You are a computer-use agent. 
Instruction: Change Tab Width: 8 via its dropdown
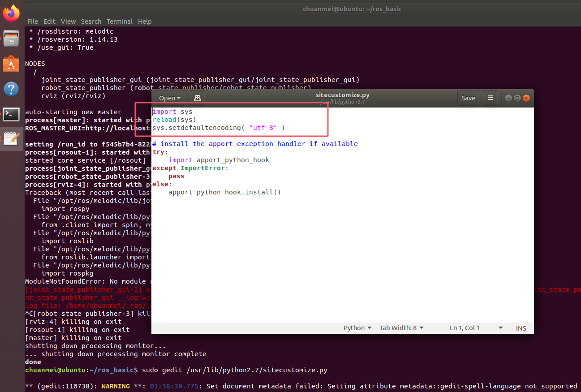tap(401, 327)
